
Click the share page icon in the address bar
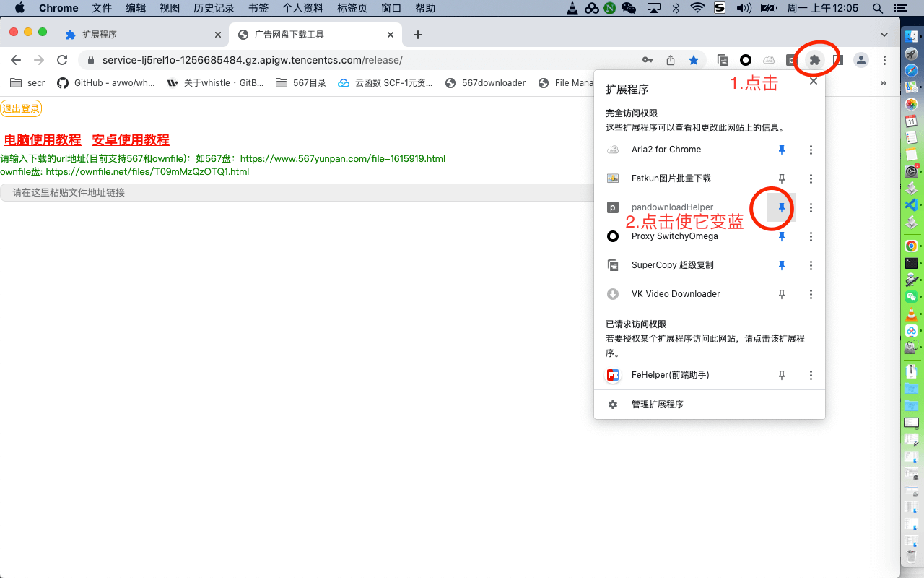point(671,60)
